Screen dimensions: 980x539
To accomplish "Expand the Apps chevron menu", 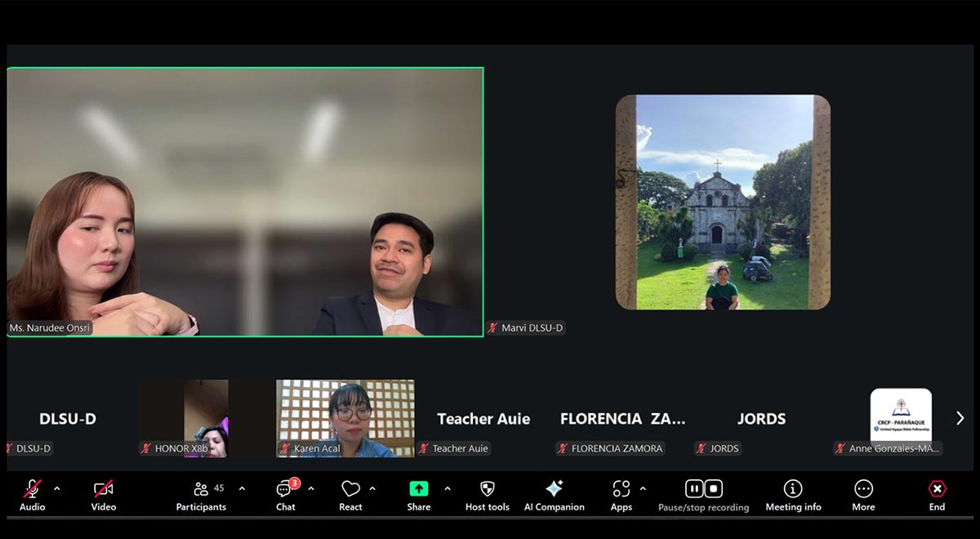I will click(642, 488).
